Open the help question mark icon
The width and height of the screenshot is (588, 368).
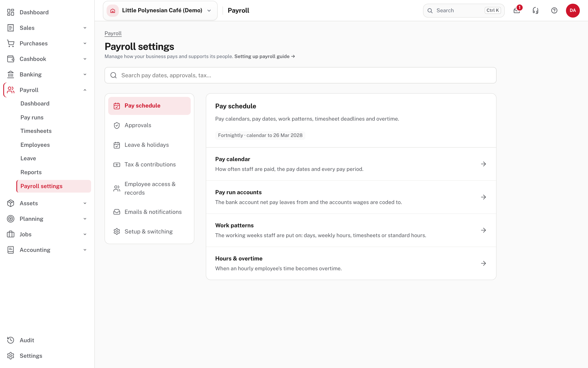click(554, 10)
